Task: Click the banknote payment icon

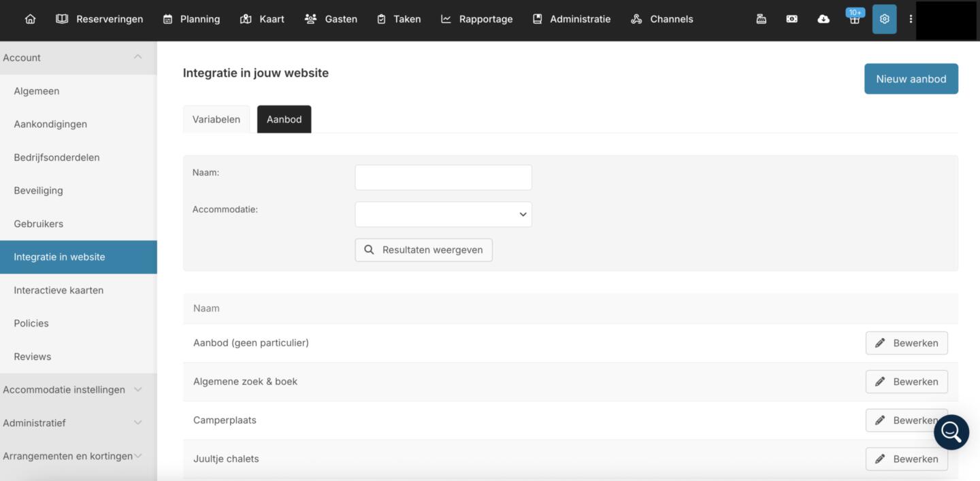Action: tap(791, 19)
